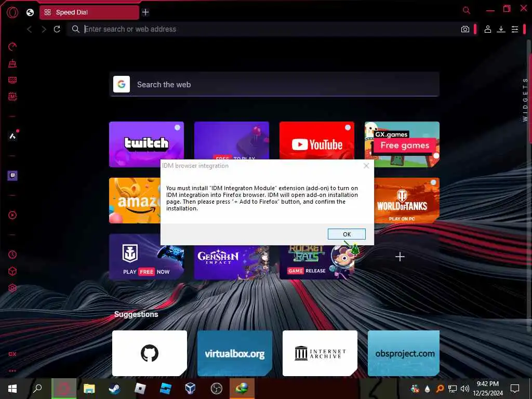This screenshot has height=399, width=532.
Task: Open the virtualbox.org suggestion tile
Action: pyautogui.click(x=235, y=353)
